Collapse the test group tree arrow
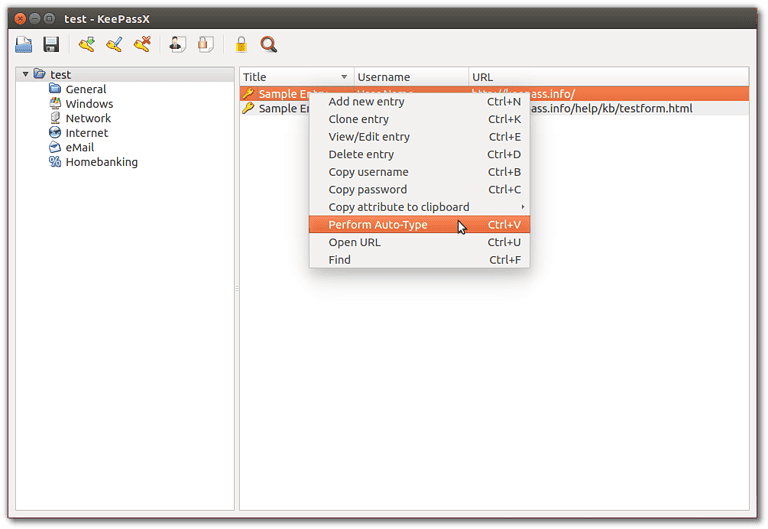Viewport: 768px width, 529px height. click(26, 74)
